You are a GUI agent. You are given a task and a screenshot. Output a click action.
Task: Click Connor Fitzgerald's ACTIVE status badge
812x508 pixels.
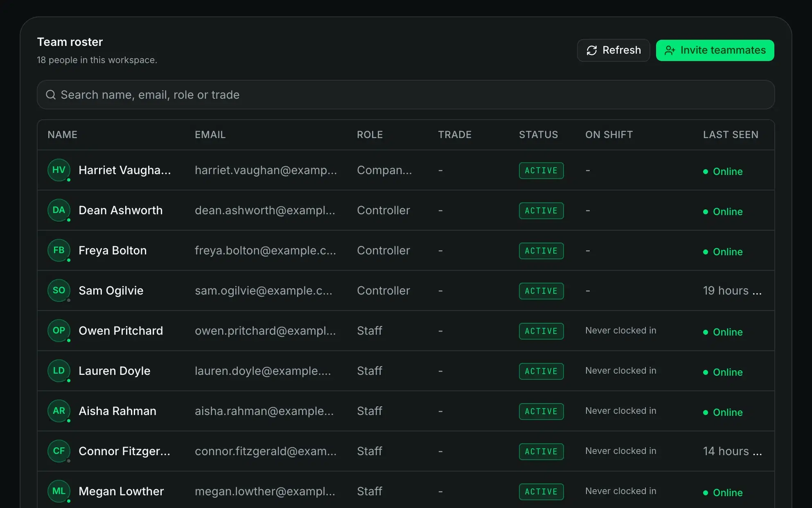tap(541, 451)
